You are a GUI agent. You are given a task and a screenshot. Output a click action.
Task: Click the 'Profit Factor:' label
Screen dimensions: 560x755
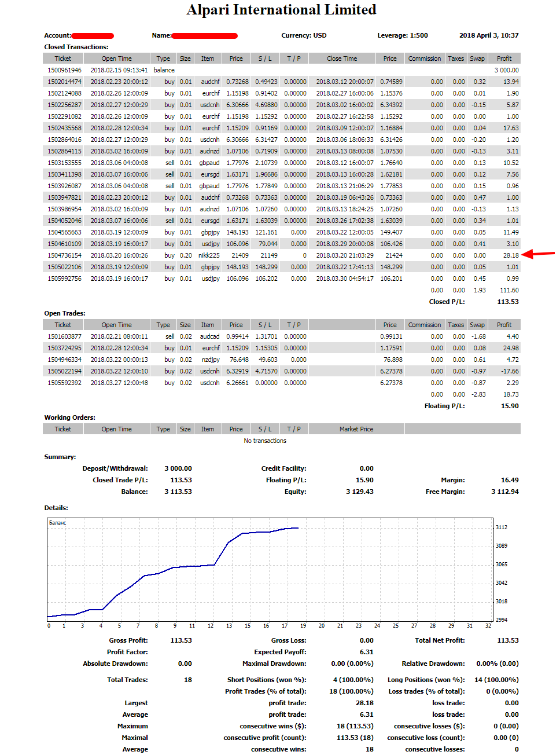(127, 652)
